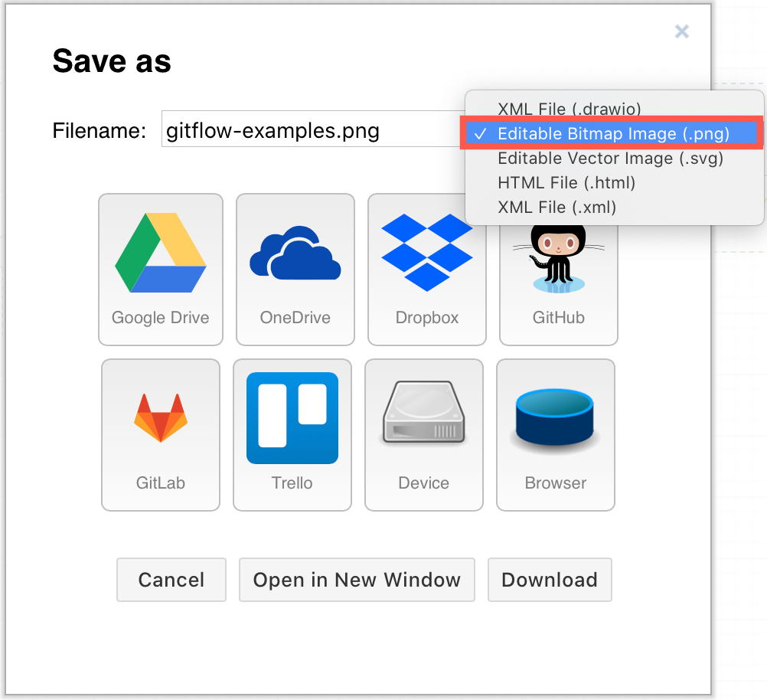Select XML File (.drawio) format
The width and height of the screenshot is (767, 700).
click(569, 109)
